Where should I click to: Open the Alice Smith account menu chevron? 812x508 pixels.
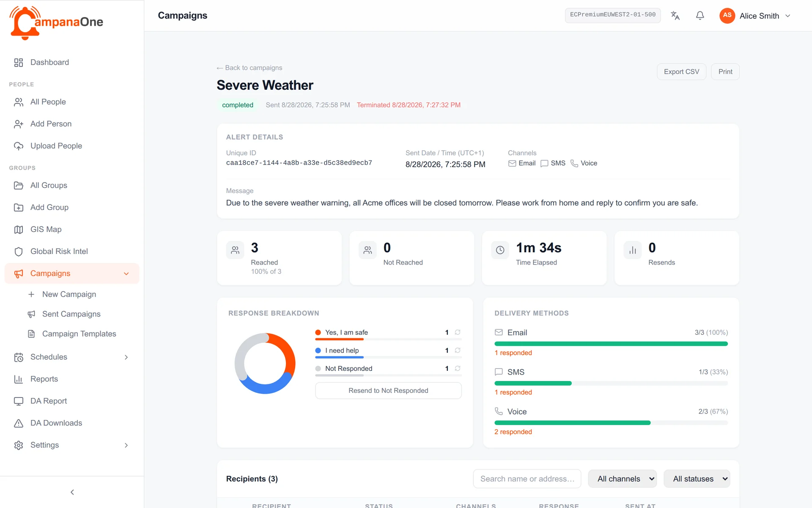pos(787,16)
